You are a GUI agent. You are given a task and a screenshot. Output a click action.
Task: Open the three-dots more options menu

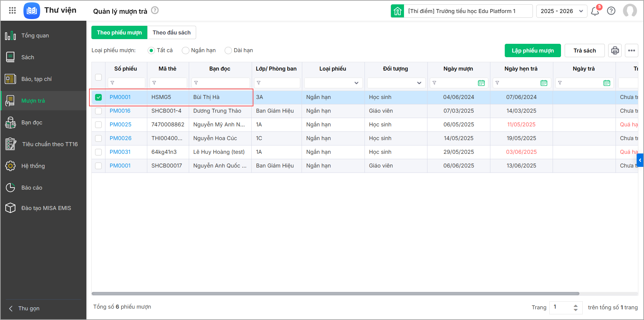(631, 50)
